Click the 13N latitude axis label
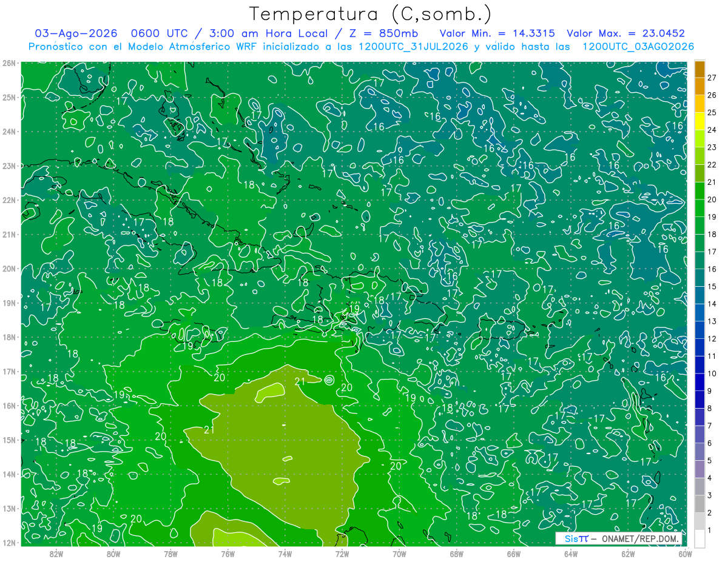 (x=9, y=508)
